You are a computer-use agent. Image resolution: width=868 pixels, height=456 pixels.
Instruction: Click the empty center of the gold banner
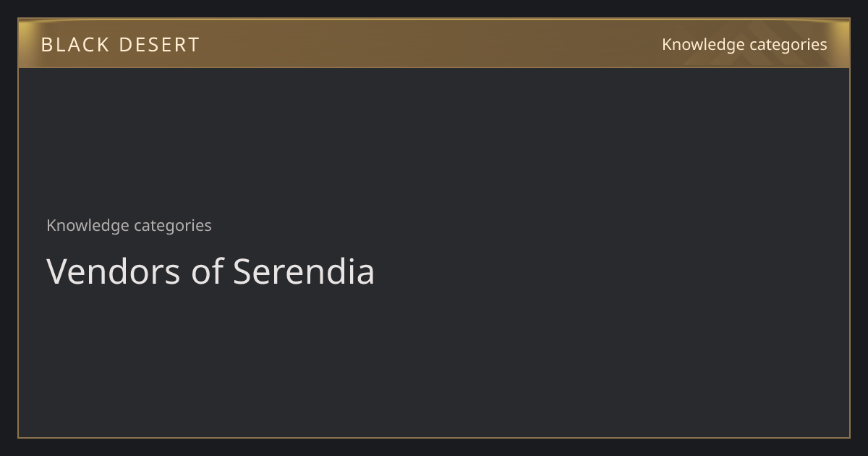click(434, 43)
